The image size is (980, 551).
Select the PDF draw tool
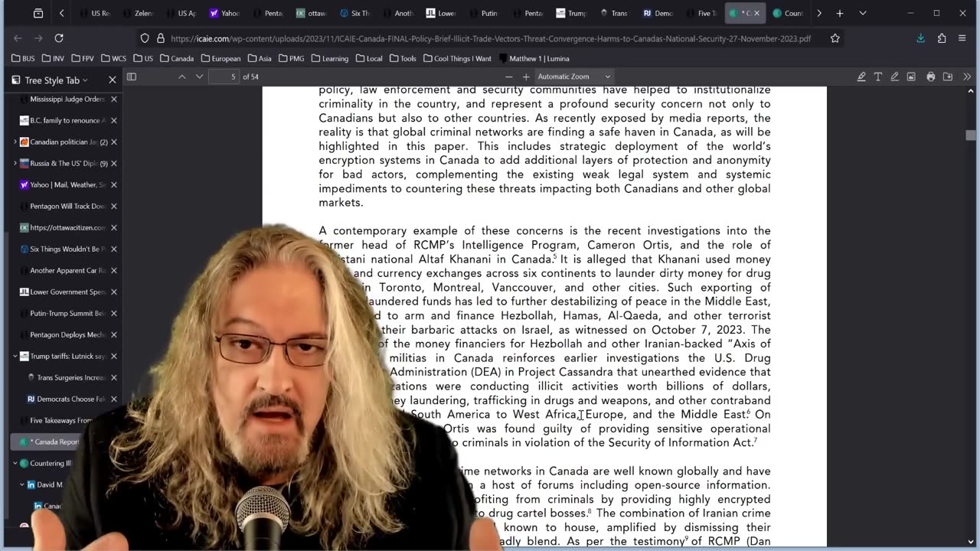point(894,77)
